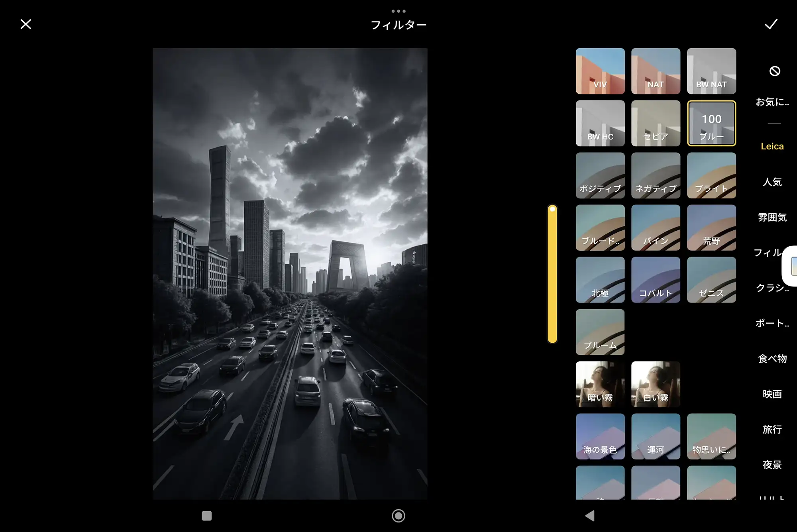Switch to 映画 filter category
Viewport: 797px width, 532px height.
[x=772, y=394]
